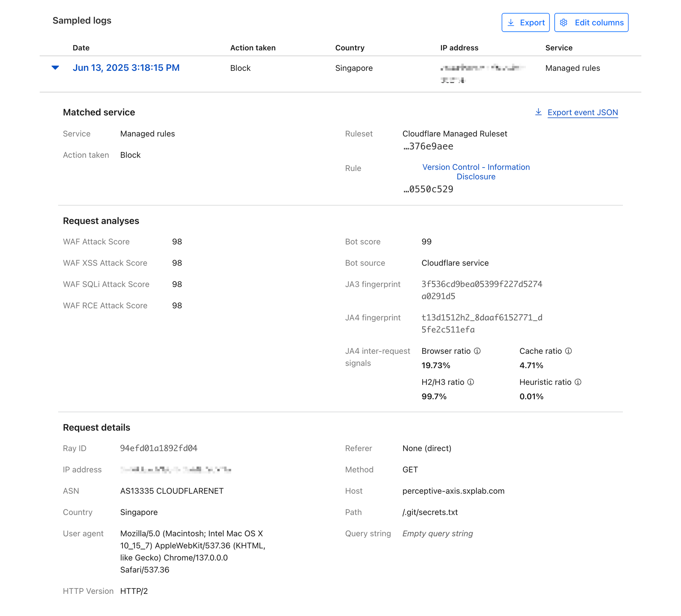
Task: Click the H2/H3 ratio value 99.7%
Action: (434, 396)
